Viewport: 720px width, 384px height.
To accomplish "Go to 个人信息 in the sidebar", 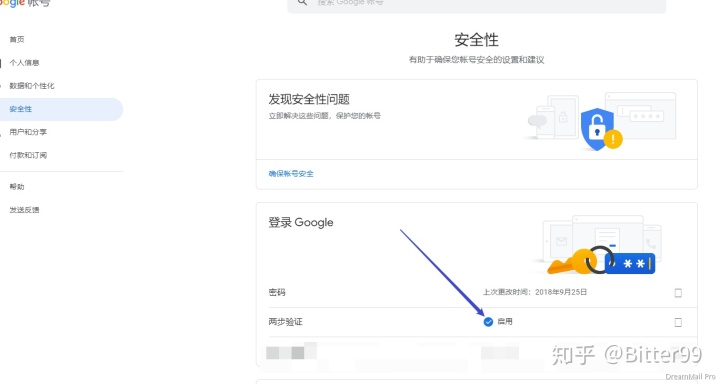I will point(24,62).
